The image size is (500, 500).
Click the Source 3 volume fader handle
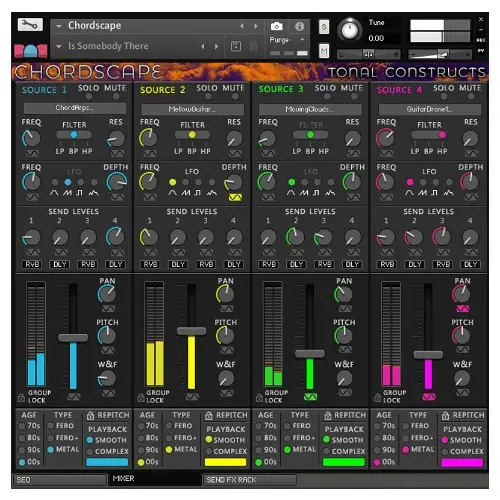(x=310, y=354)
